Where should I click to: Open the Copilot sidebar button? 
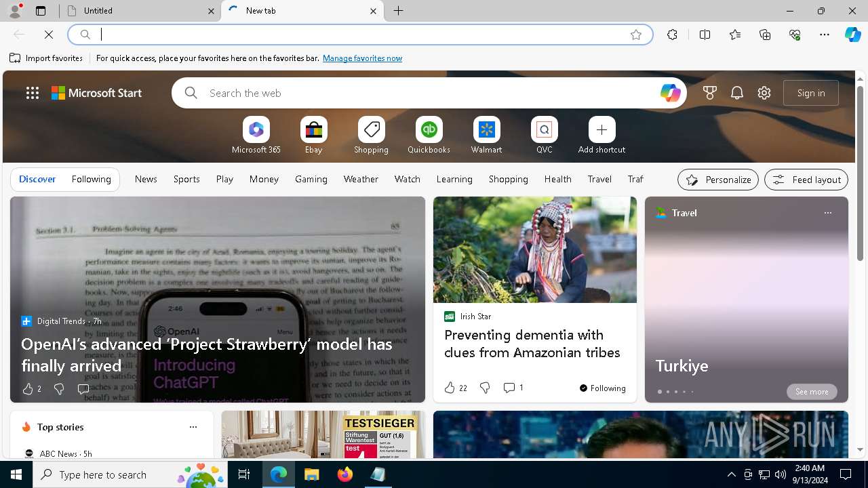point(853,35)
